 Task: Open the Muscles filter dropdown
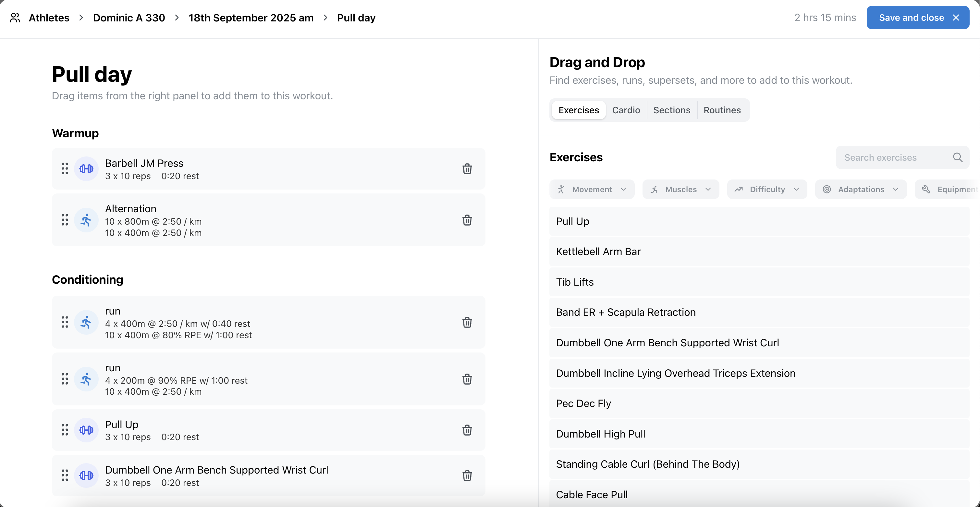(680, 189)
